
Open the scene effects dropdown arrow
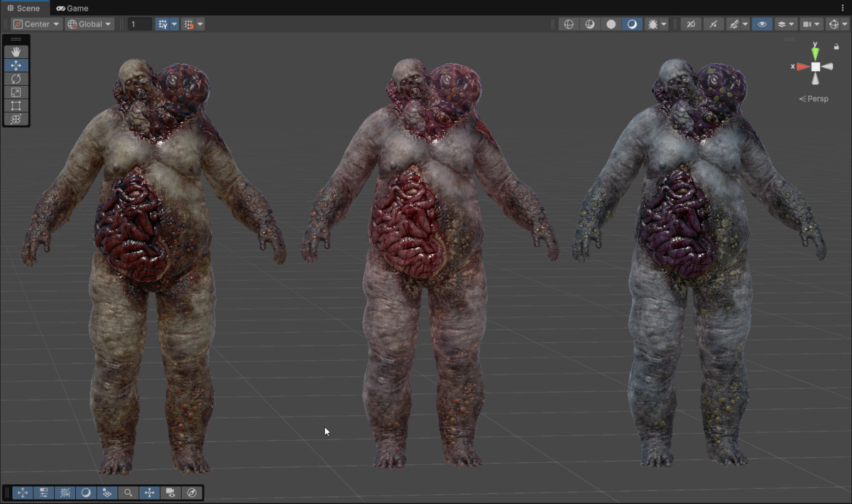(x=745, y=24)
